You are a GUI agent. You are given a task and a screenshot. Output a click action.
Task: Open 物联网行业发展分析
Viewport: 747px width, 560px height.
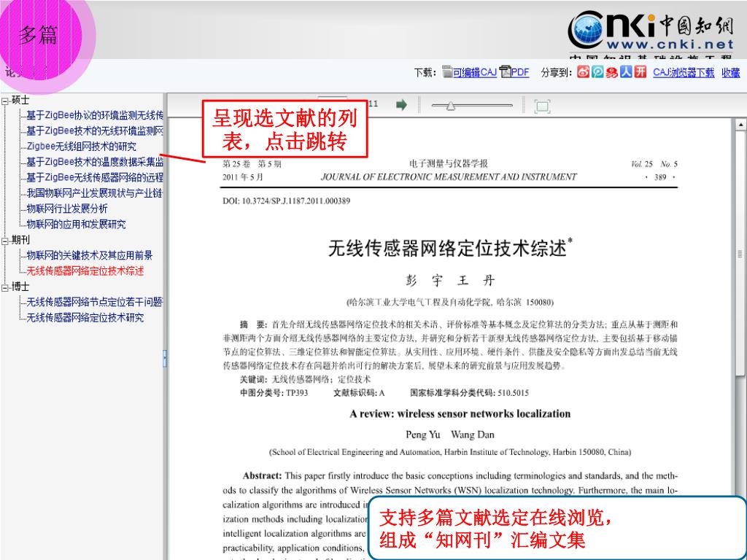coord(67,209)
